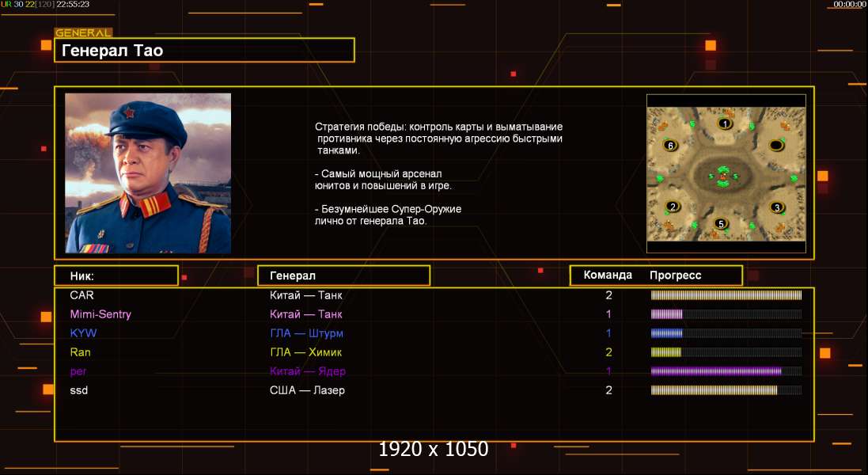Click the США — Лазер general entry
Viewport: 868px width, 475px height.
pos(307,390)
